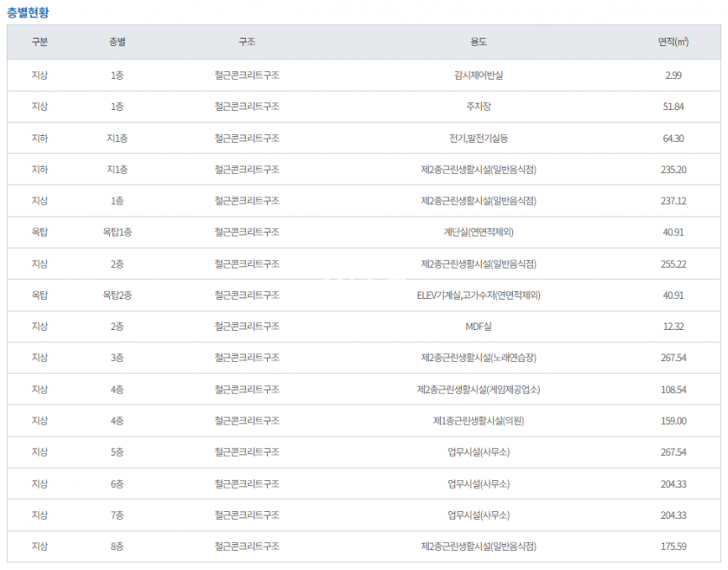Click the 2.99 area value
The height and width of the screenshot is (570, 728).
(x=673, y=75)
